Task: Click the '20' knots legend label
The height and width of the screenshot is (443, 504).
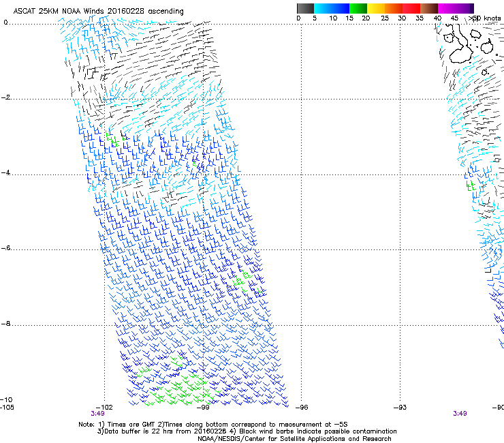Action: [x=366, y=18]
